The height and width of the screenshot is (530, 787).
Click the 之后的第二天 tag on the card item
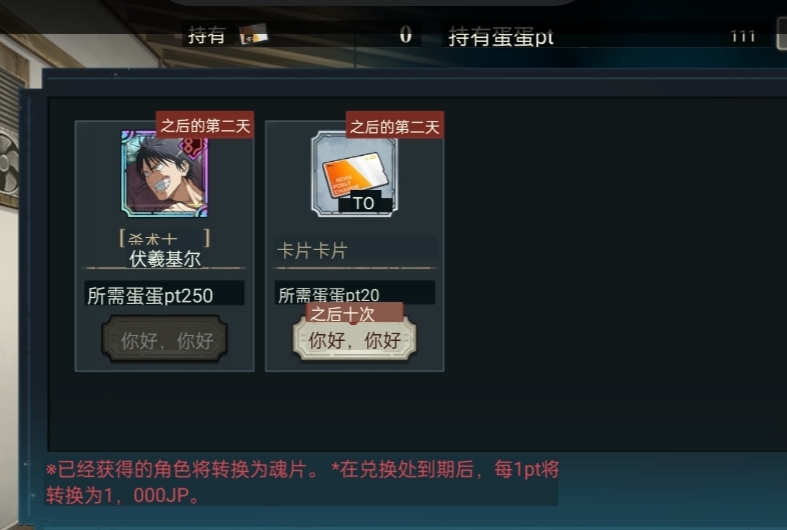tap(395, 125)
